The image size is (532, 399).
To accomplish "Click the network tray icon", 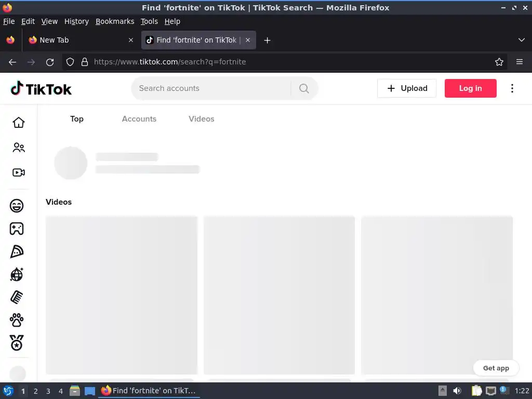I will click(490, 391).
